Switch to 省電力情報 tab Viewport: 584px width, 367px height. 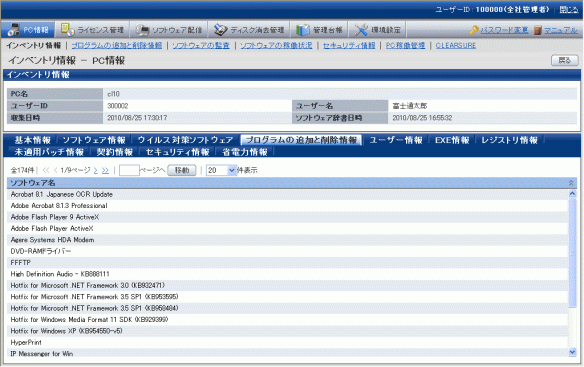pos(245,152)
